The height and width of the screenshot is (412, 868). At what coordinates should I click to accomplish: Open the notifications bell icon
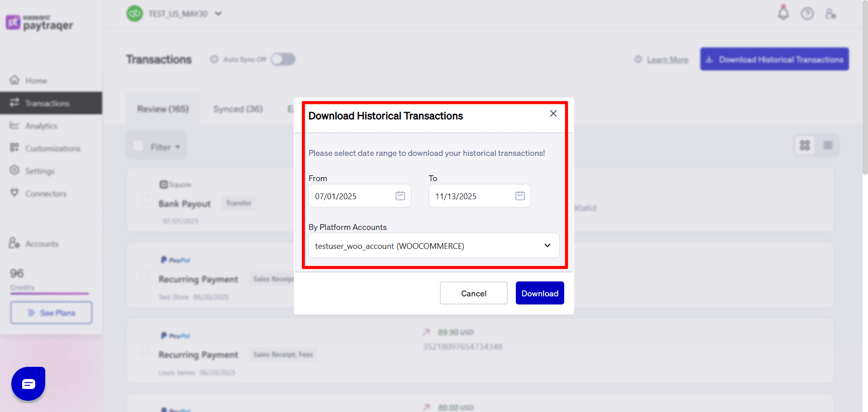coord(783,14)
